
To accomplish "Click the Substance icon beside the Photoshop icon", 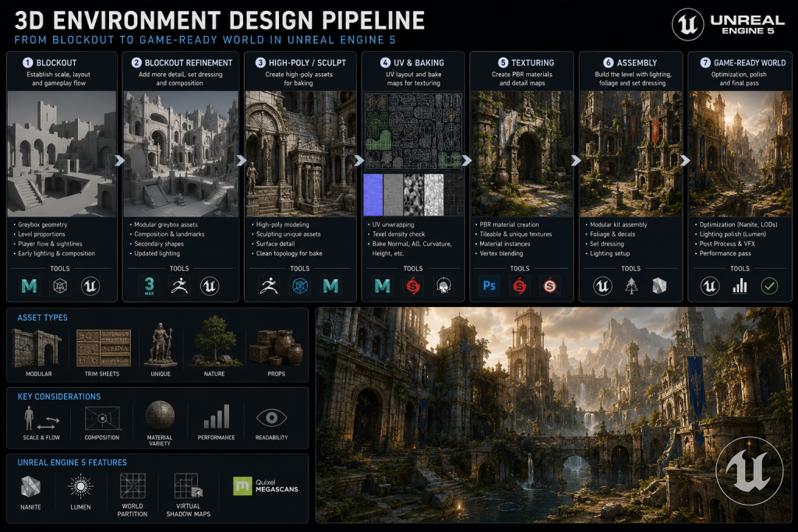I will pyautogui.click(x=520, y=286).
